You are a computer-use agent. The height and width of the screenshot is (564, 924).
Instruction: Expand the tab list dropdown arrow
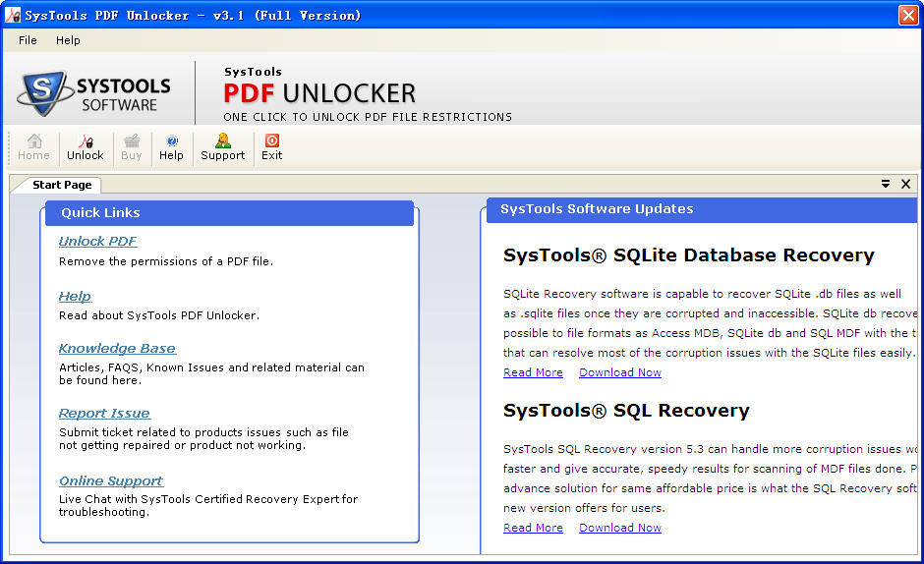(x=885, y=184)
